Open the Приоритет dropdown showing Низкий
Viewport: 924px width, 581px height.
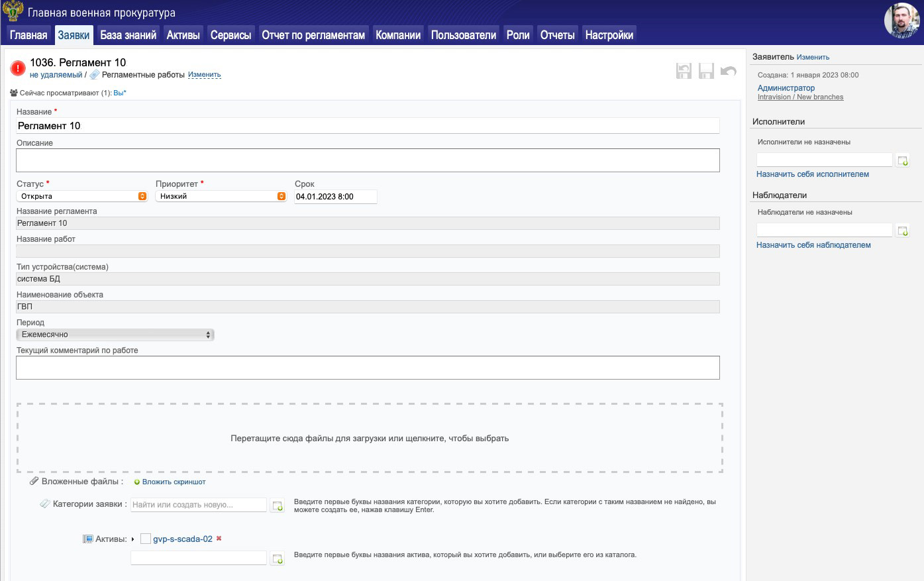pos(221,196)
